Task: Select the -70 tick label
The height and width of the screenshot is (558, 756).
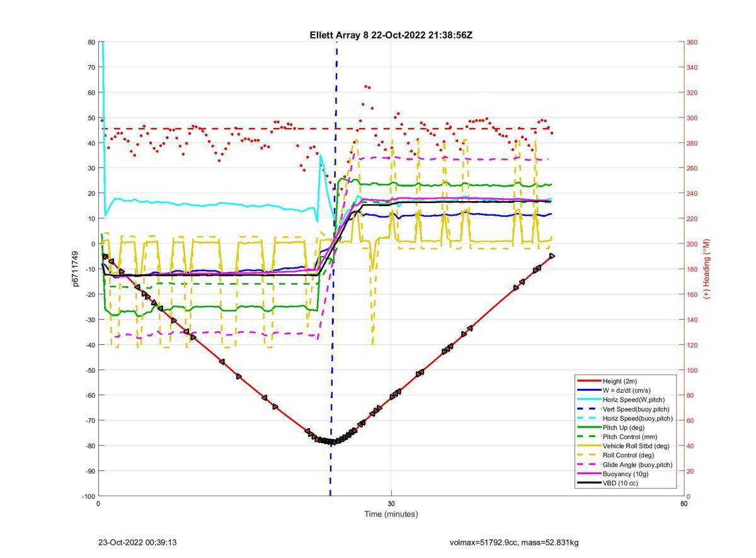Action: (x=89, y=421)
